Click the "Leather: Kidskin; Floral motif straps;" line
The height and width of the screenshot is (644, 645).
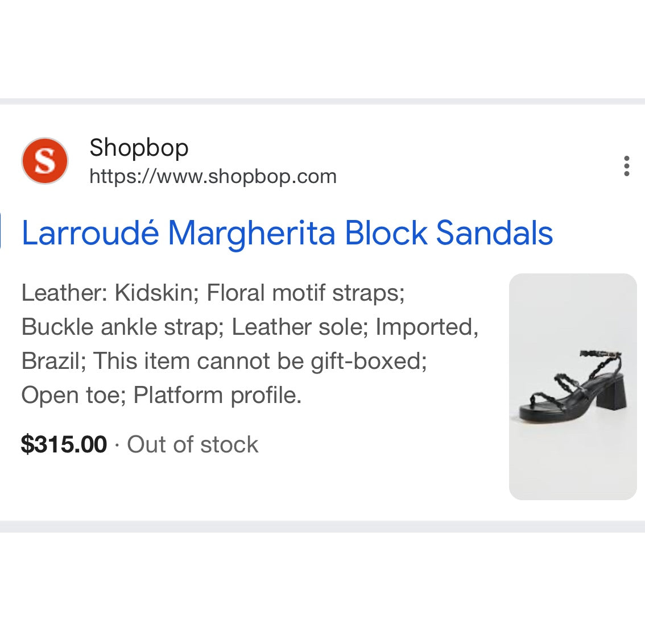click(x=213, y=293)
